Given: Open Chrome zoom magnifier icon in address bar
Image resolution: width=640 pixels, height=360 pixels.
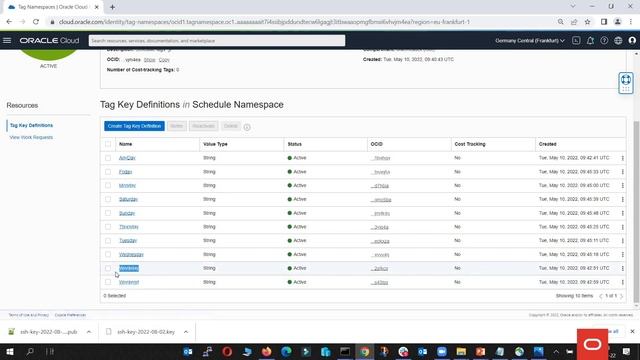Looking at the screenshot, I should [560, 22].
